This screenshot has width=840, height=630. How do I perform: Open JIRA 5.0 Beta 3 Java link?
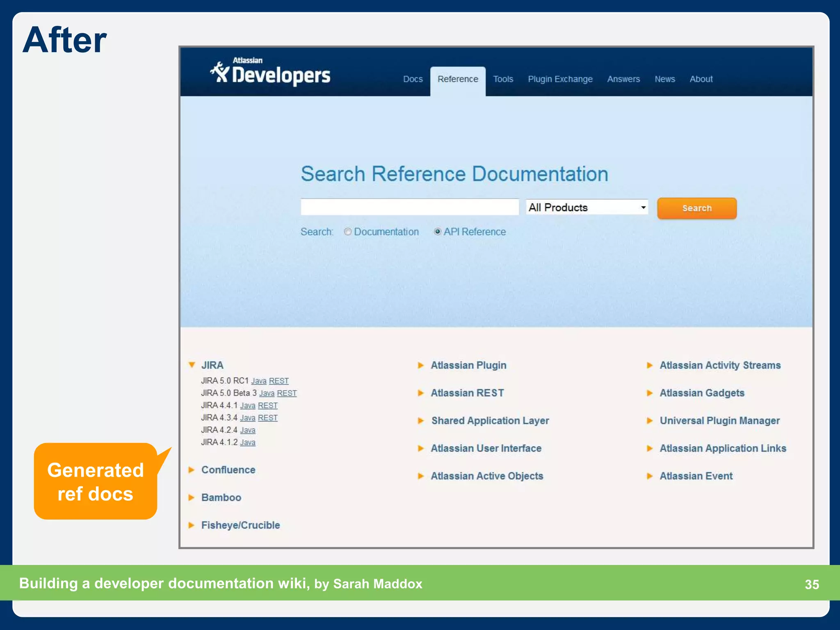tap(267, 393)
